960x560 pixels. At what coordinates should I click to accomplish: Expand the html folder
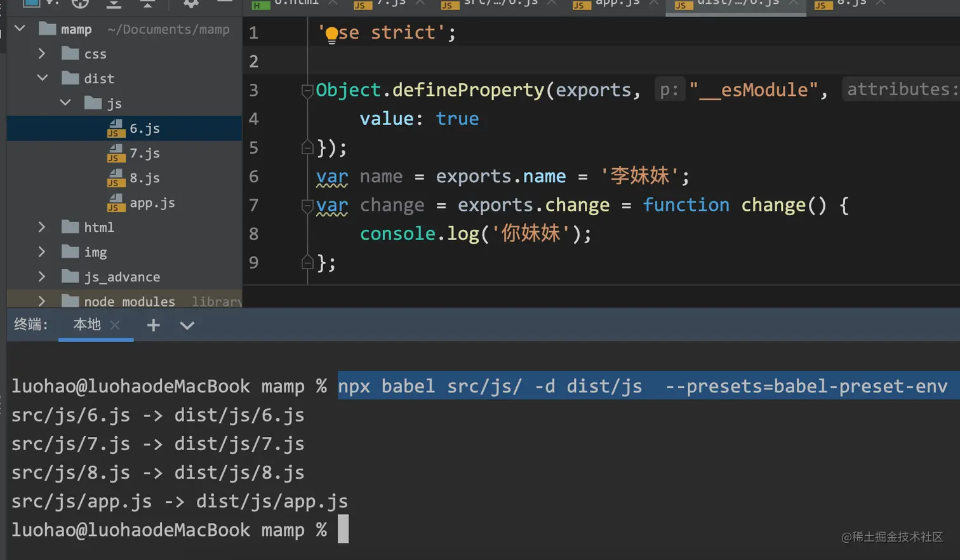pyautogui.click(x=42, y=227)
